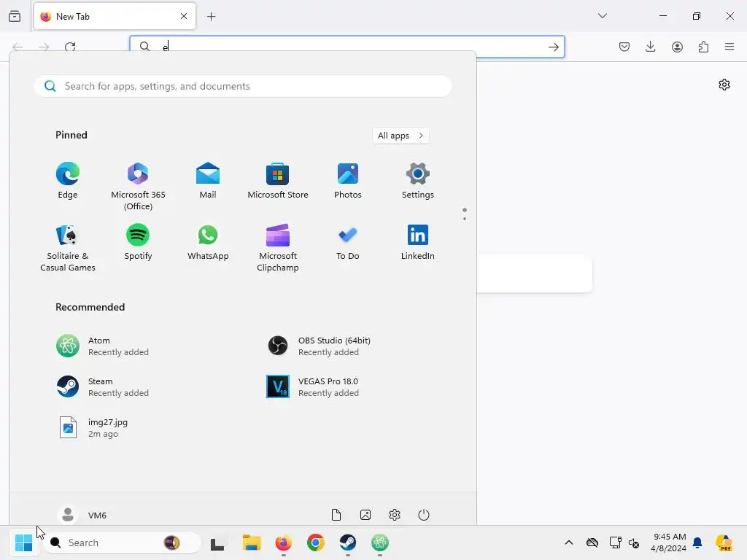Open File Explorer from the taskbar
The image size is (747, 560).
point(251,542)
